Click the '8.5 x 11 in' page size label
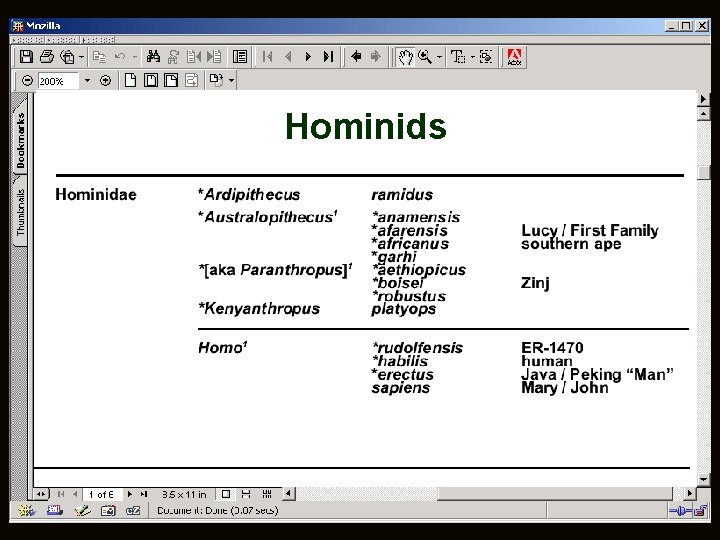This screenshot has height=540, width=720. coord(184,495)
